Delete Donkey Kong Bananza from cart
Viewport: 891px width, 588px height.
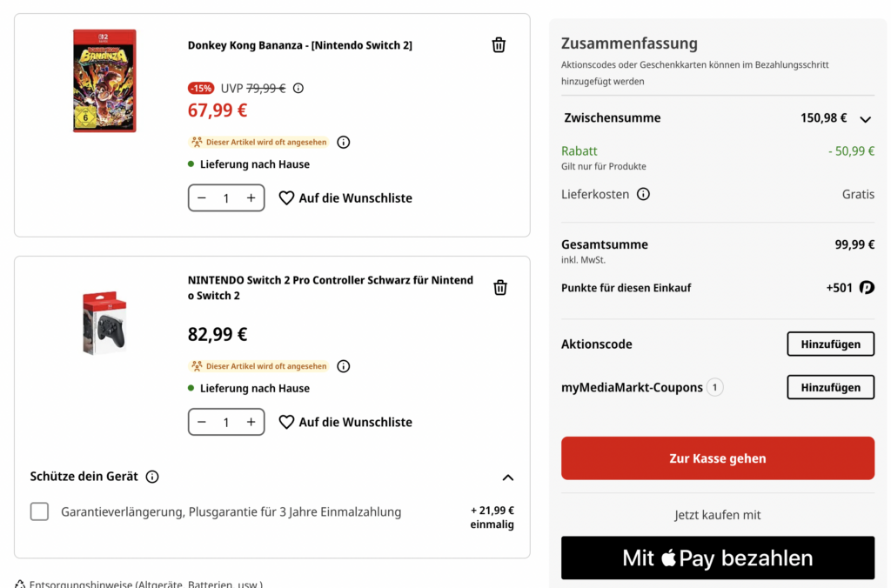tap(499, 45)
